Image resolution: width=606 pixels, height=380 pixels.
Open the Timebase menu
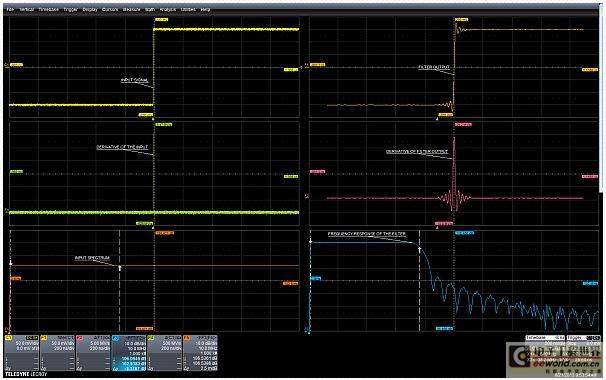click(x=48, y=9)
